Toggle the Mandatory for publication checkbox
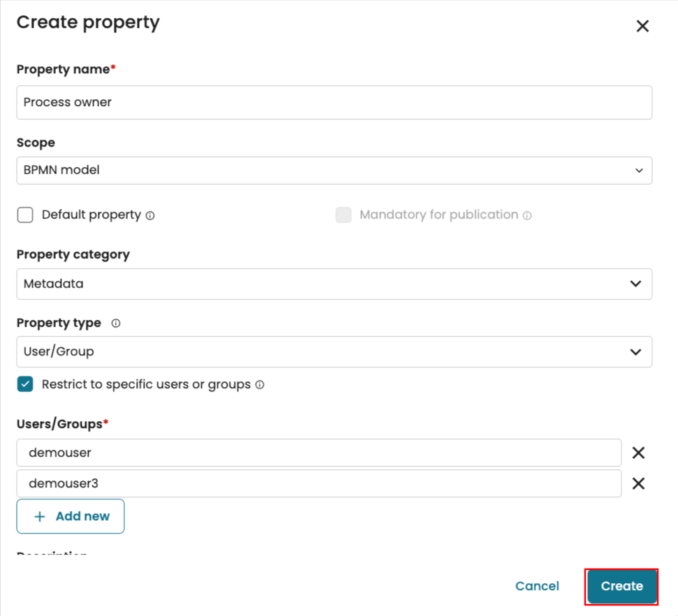This screenshot has height=616, width=678. 344,215
